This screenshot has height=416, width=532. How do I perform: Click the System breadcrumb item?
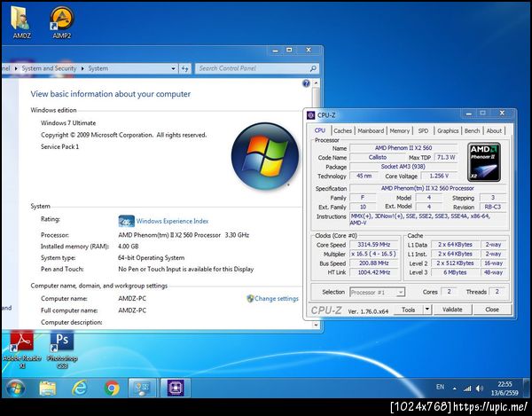[x=98, y=68]
